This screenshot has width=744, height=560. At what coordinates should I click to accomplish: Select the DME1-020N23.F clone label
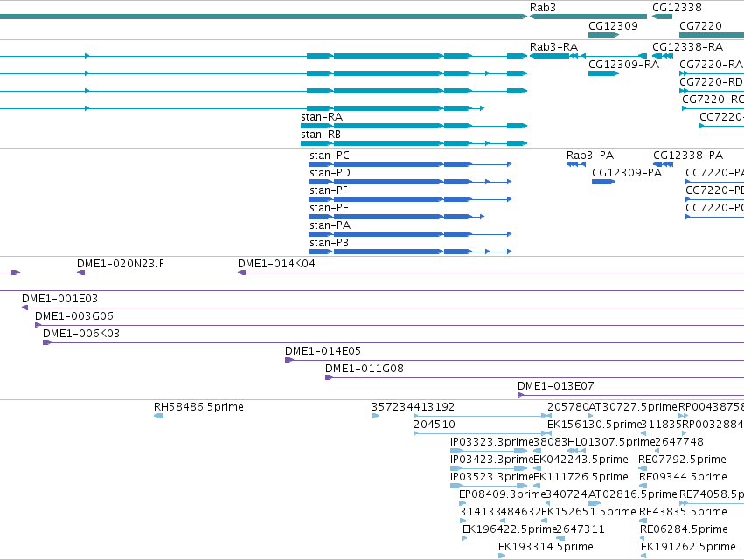point(121,264)
